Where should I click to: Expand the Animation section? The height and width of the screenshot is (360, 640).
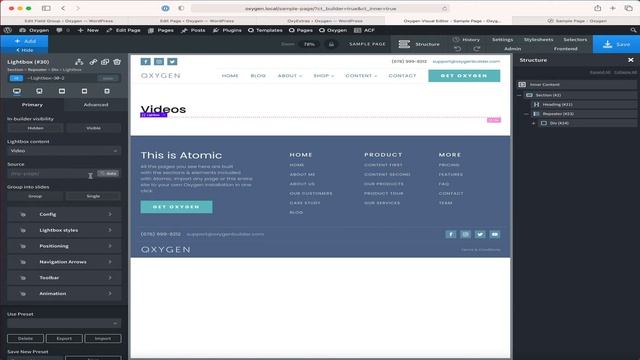pyautogui.click(x=64, y=293)
